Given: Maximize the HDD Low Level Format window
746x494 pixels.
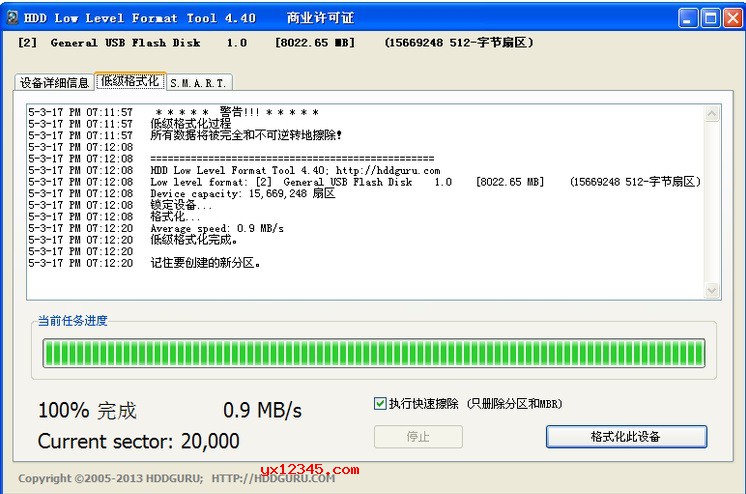Looking at the screenshot, I should (x=710, y=18).
